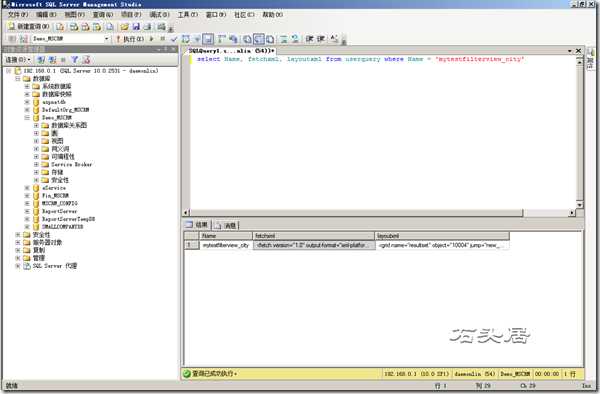This screenshot has width=600, height=394.
Task: Expand the 管理 (Management) folder
Action: tap(18, 258)
